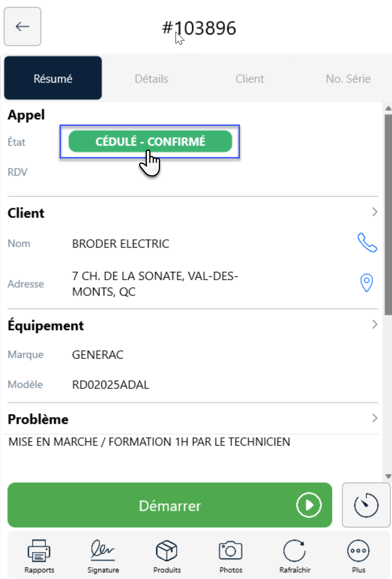Expand the Client section chevron
The image size is (392, 579).
coord(374,212)
